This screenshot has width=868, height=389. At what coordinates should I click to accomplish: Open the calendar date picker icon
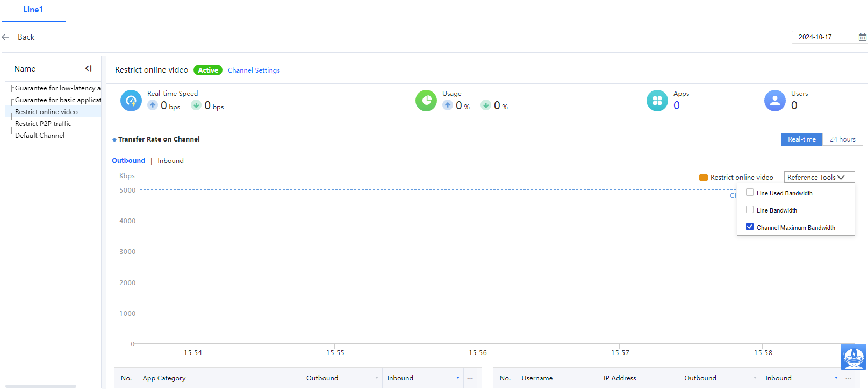click(862, 37)
